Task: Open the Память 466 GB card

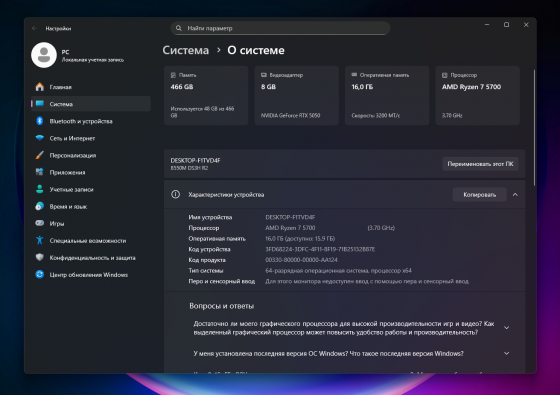Action: [206, 95]
